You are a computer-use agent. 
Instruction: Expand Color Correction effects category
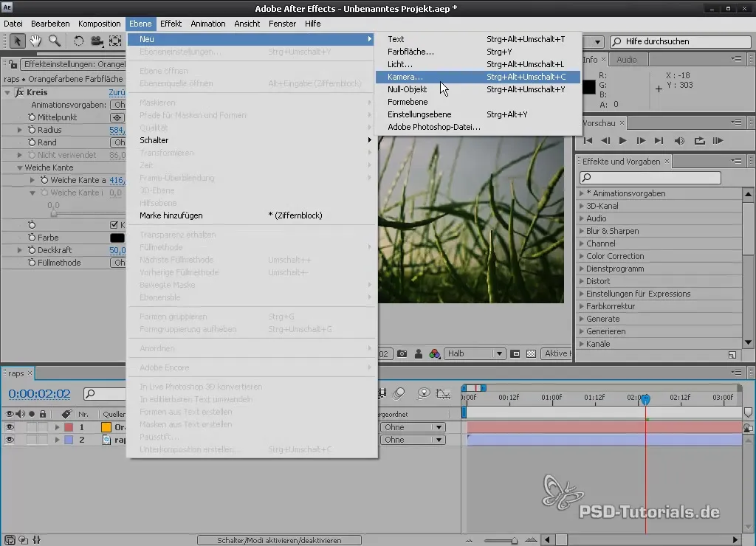582,256
